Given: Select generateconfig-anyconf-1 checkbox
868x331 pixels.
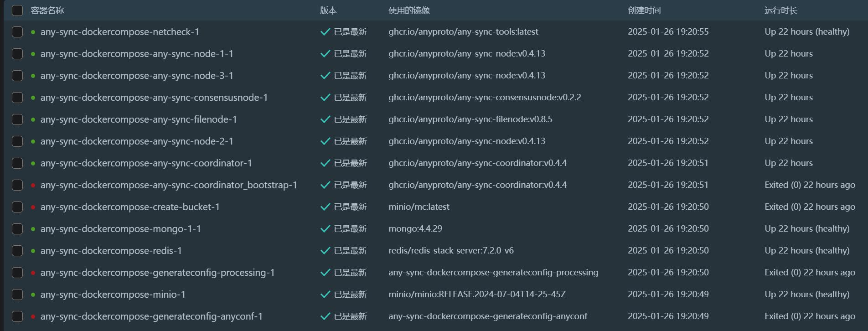Looking at the screenshot, I should coord(17,316).
